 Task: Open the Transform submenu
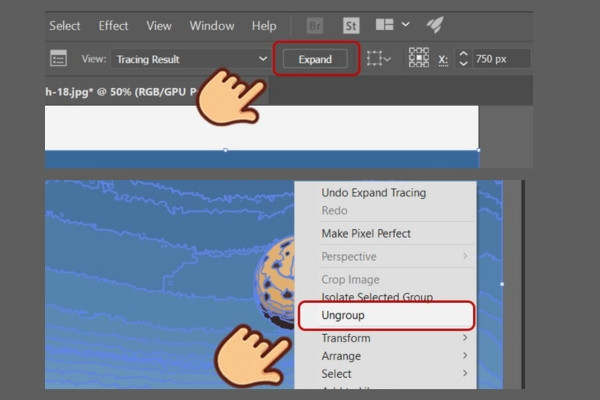[x=386, y=338]
